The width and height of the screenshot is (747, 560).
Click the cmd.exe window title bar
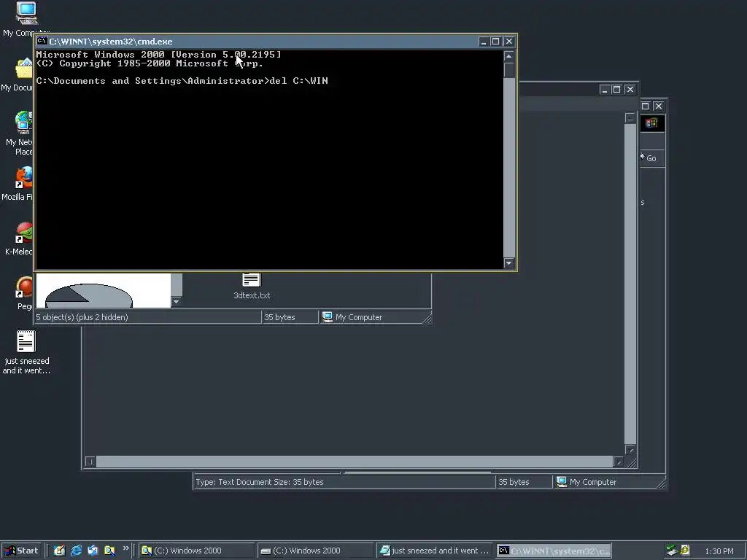258,42
